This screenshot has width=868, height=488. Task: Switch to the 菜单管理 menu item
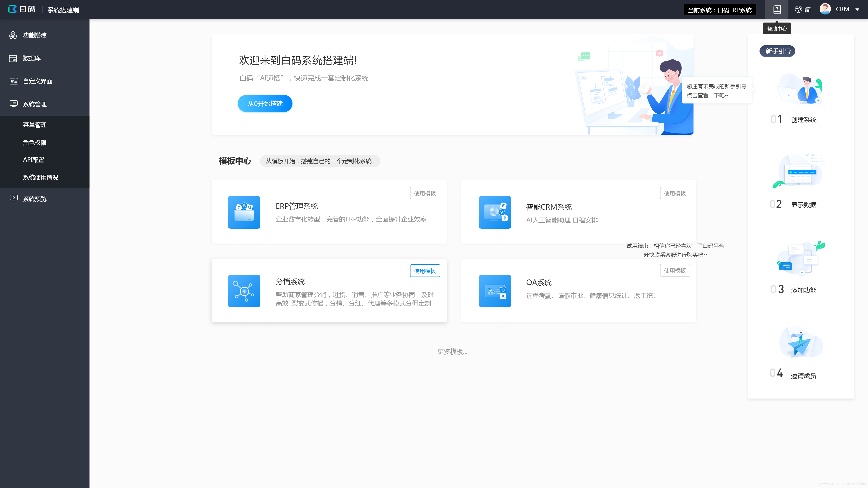35,125
